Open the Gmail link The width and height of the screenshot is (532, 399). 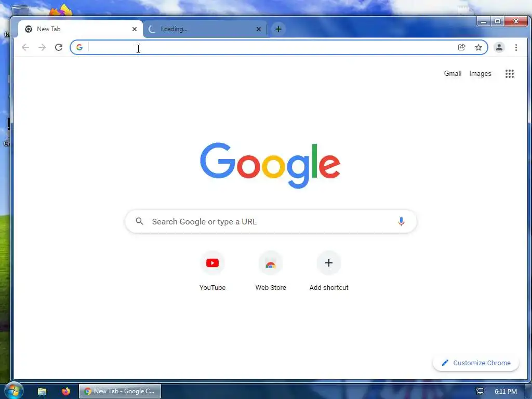pyautogui.click(x=453, y=74)
